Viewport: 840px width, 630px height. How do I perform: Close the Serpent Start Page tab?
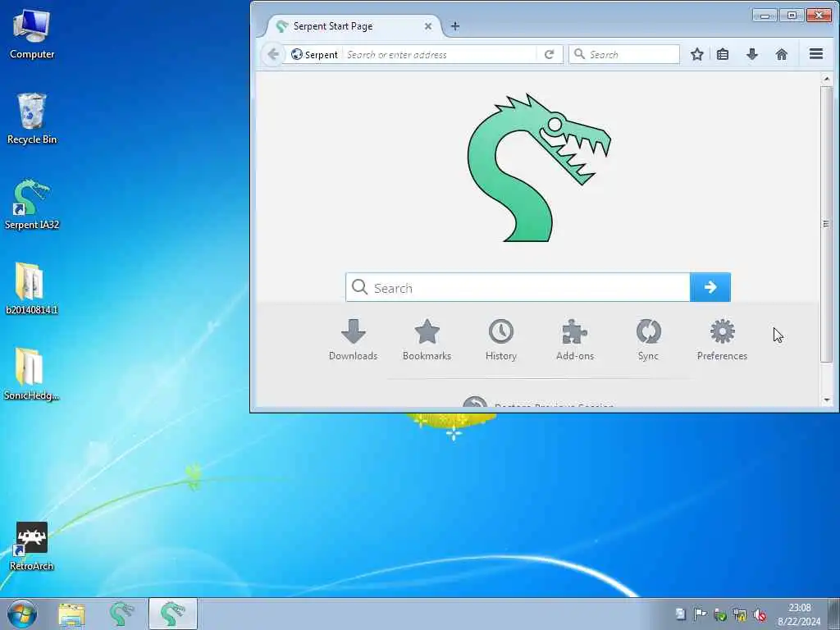click(x=428, y=26)
